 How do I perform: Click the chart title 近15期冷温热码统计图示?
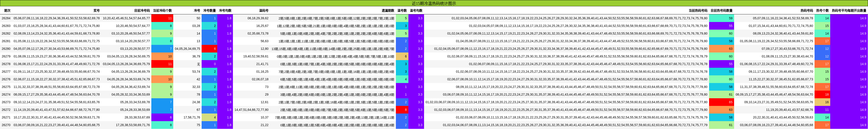(434, 3)
